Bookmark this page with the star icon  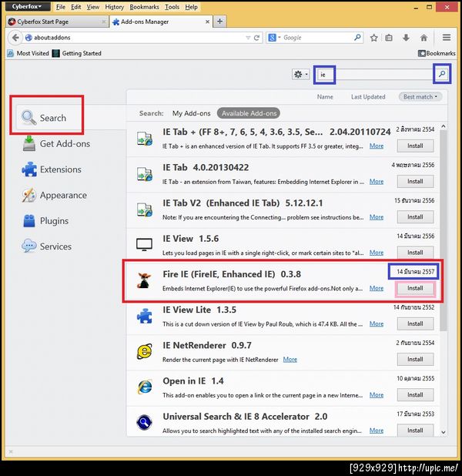[374, 38]
